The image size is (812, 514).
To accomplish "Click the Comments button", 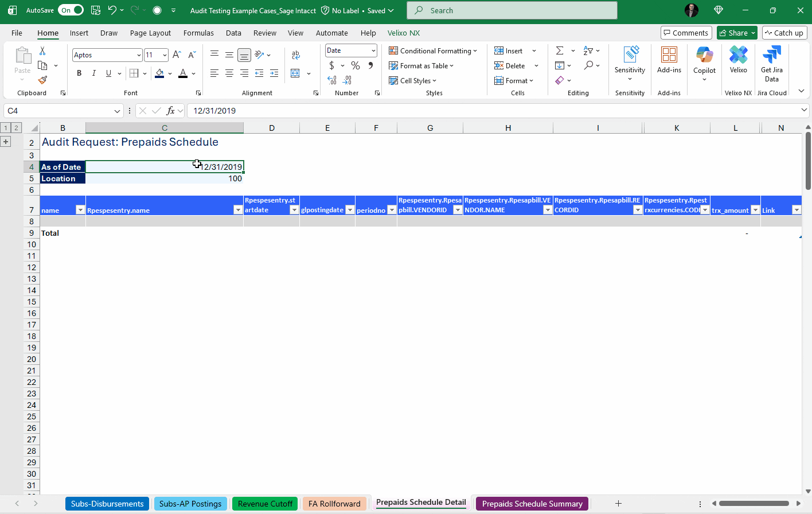I will pos(686,33).
